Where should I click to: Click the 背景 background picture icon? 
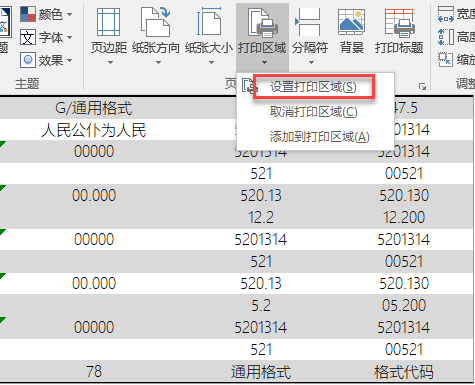pos(351,22)
